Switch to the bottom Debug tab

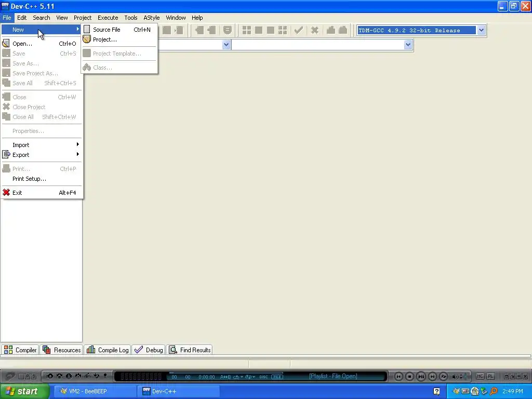[x=149, y=350]
